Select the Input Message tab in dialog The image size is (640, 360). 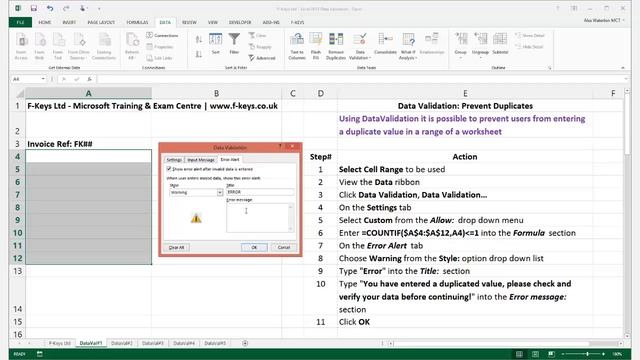coord(201,160)
